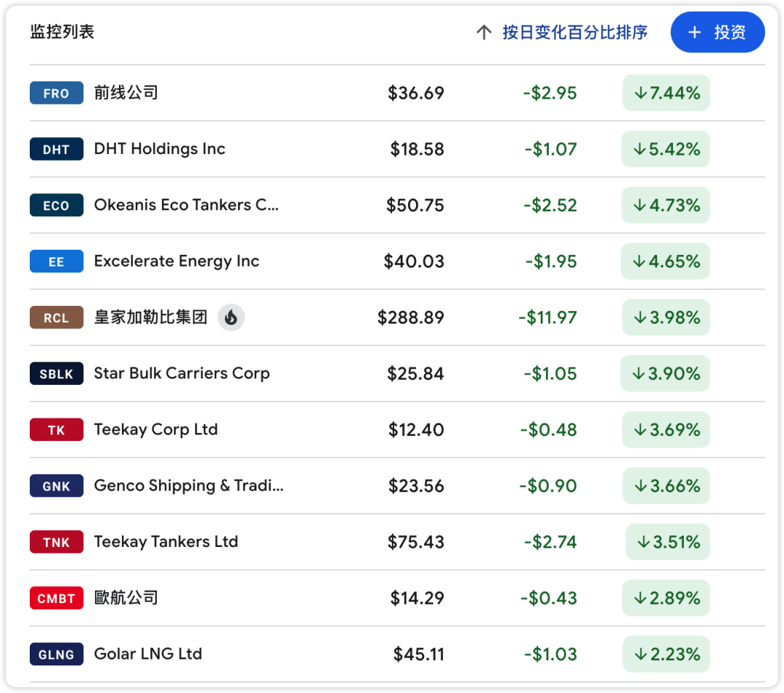The image size is (784, 693).
Task: Select the SBLK ticker badge
Action: point(57,373)
